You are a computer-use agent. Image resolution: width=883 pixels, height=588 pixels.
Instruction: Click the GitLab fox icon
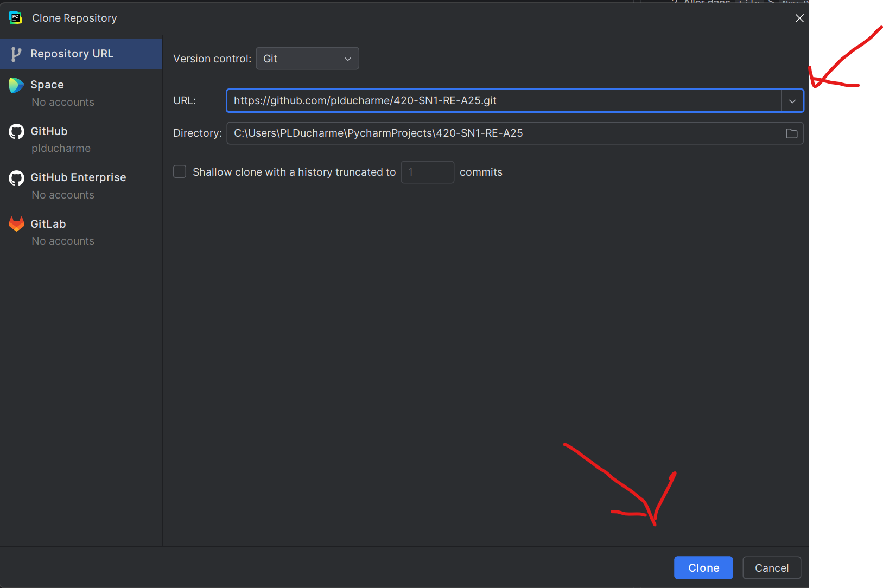coord(16,224)
